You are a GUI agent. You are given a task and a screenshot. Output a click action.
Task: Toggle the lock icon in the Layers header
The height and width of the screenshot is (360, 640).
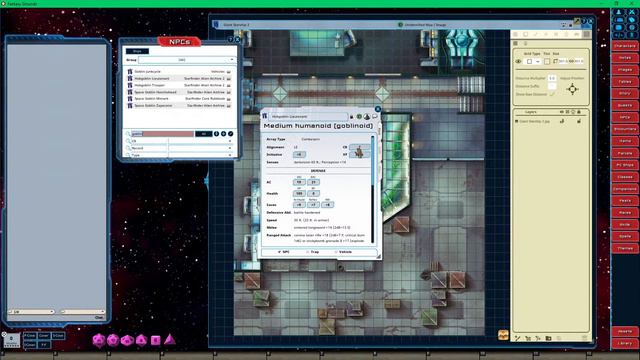579,112
